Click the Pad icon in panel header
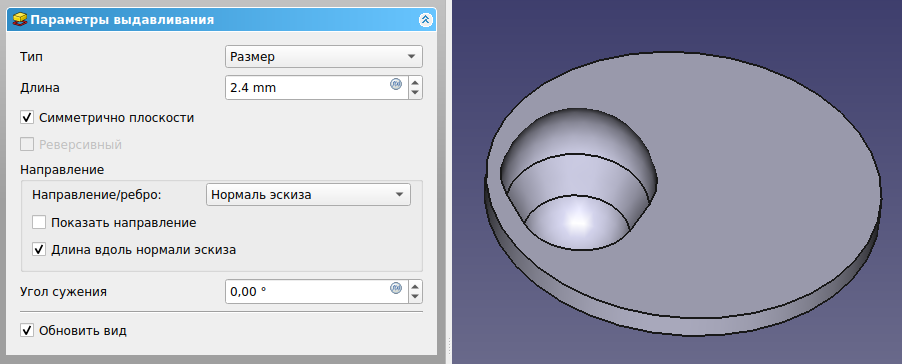The width and height of the screenshot is (902, 364). (20, 20)
